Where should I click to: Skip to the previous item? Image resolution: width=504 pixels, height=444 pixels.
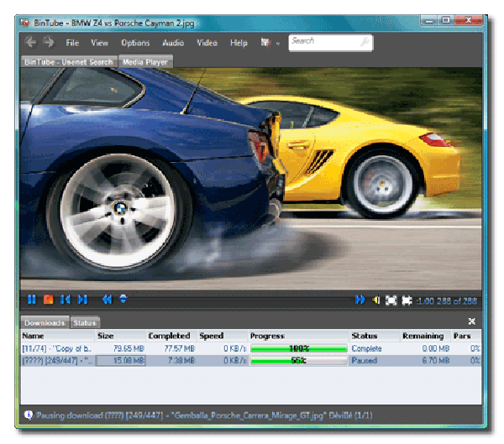coord(66,299)
